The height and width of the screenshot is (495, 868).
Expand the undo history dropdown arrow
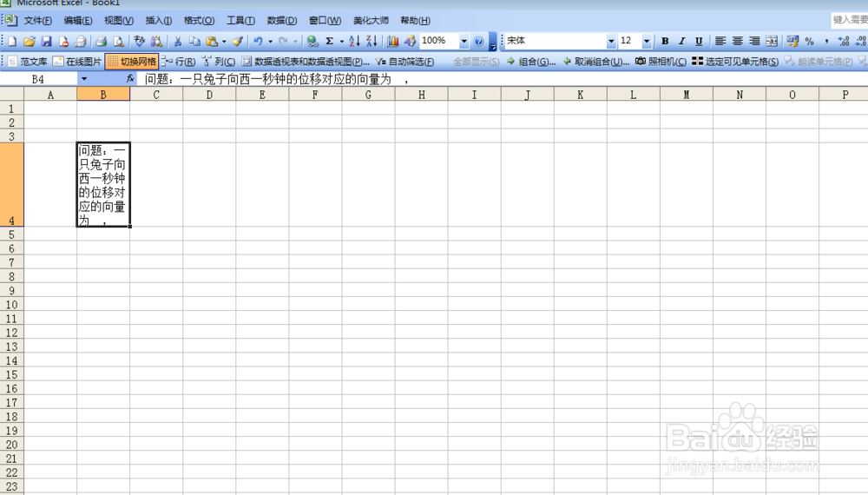[x=271, y=41]
